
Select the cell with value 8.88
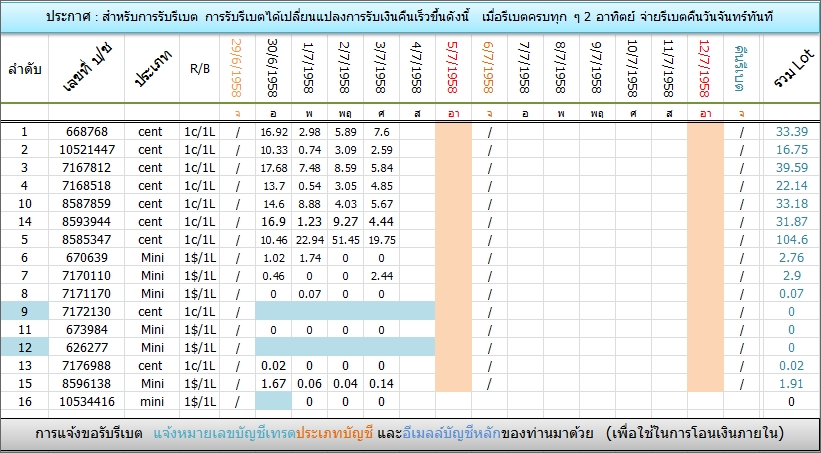click(x=309, y=204)
